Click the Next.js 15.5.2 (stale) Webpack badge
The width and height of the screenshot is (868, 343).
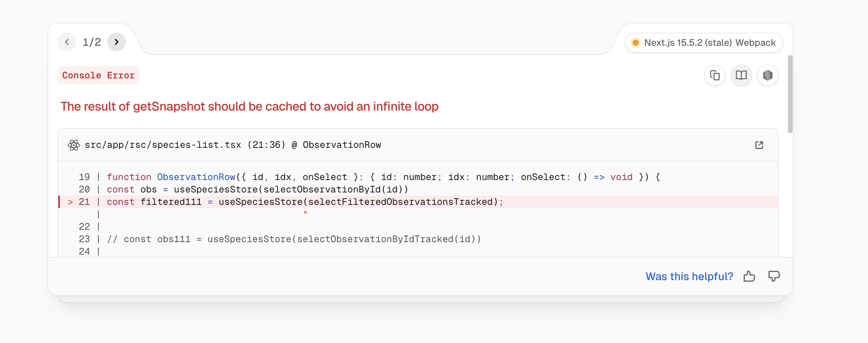pyautogui.click(x=704, y=43)
